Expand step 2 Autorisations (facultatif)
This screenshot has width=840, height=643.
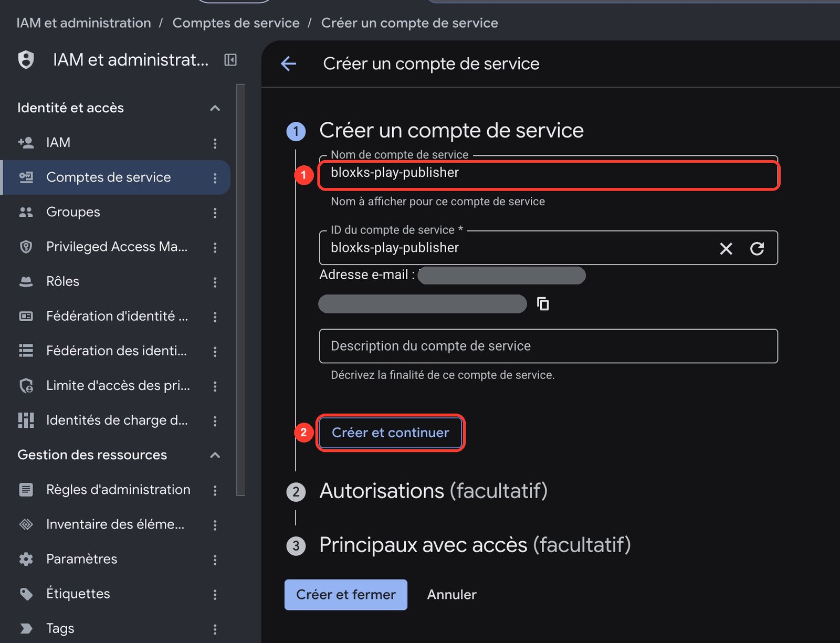433,491
